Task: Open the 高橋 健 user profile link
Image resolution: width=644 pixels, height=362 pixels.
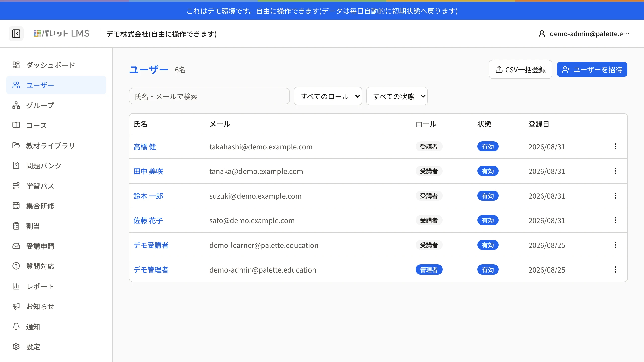Action: [145, 147]
